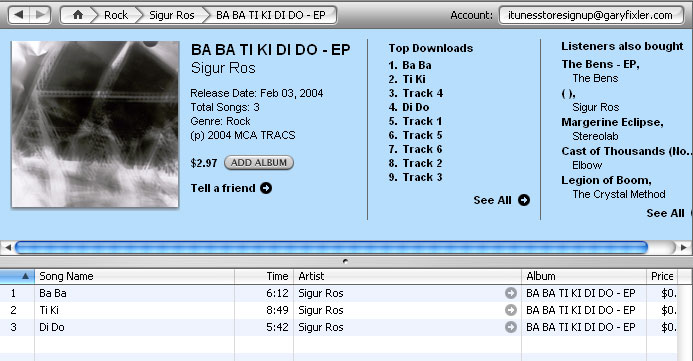Select the Ti Ki song row
This screenshot has width=693, height=361.
(x=339, y=310)
